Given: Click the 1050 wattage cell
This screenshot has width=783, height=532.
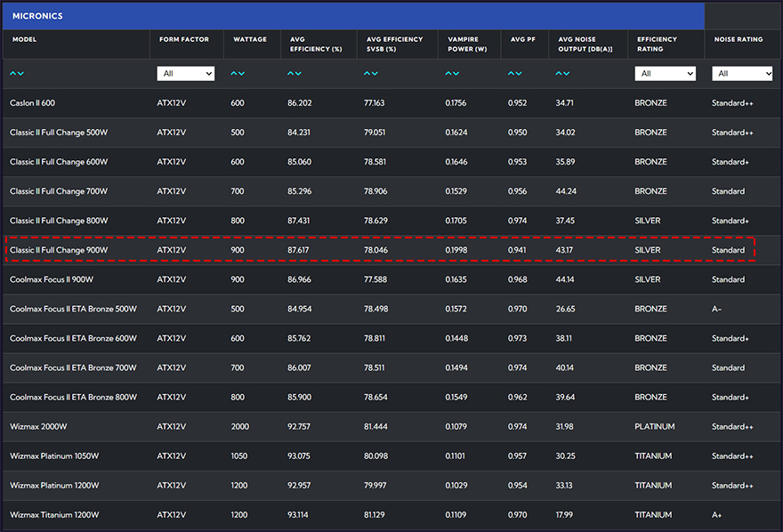Looking at the screenshot, I should click(239, 456).
